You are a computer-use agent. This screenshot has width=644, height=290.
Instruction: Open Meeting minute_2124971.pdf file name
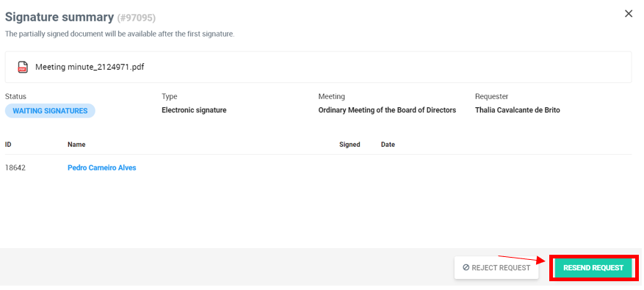tap(90, 67)
